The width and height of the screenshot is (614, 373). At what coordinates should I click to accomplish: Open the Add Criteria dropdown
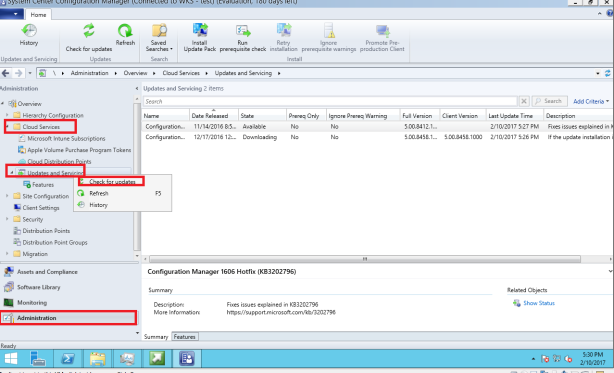[x=591, y=101]
